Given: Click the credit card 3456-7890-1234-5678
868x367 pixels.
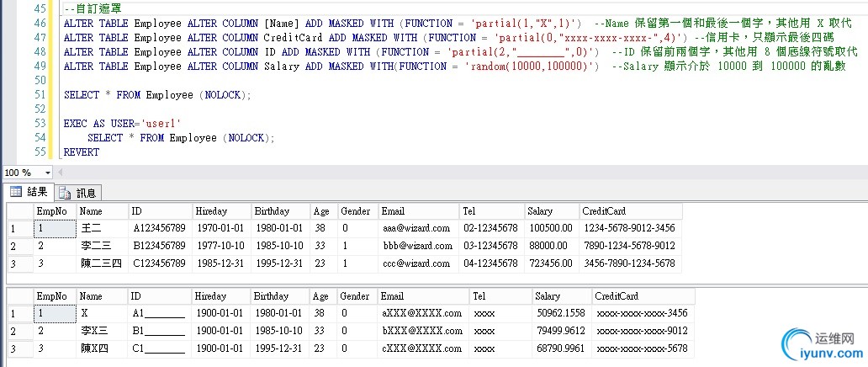Looking at the screenshot, I should point(631,263).
